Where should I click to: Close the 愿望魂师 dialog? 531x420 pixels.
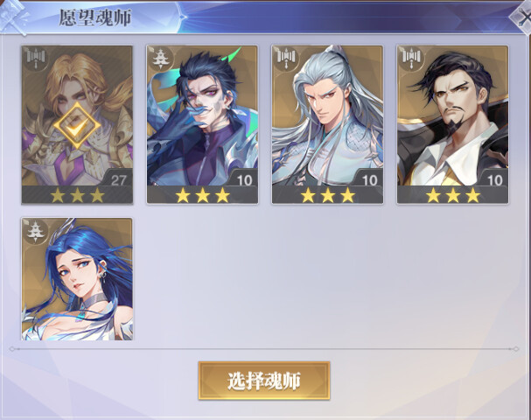click(x=521, y=16)
